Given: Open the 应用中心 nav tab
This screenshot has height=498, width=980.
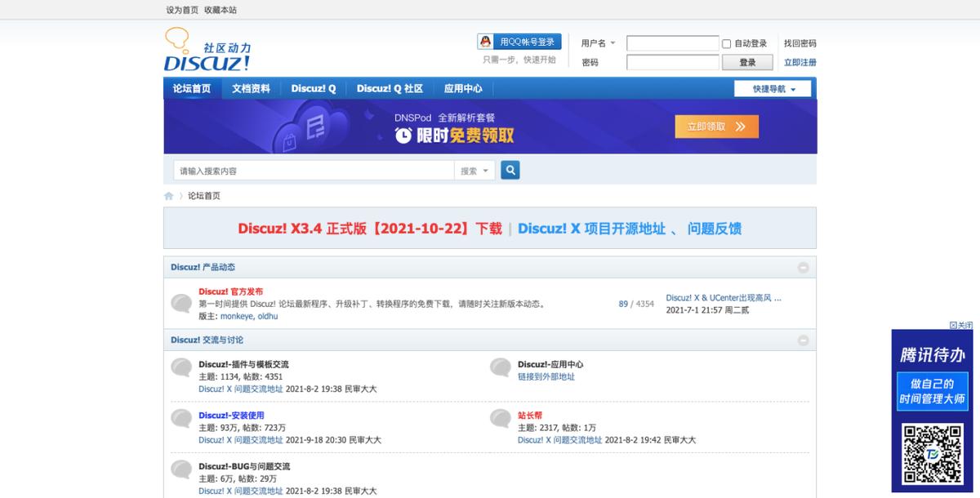Looking at the screenshot, I should point(463,89).
